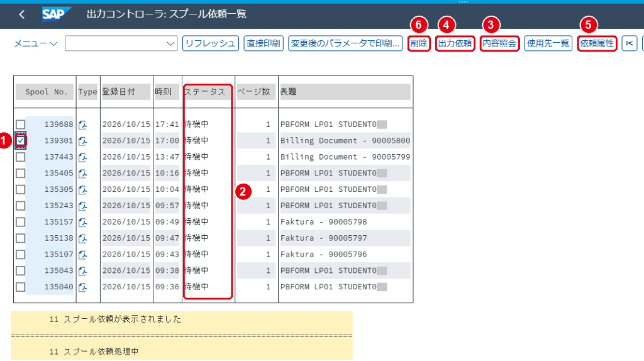Click the Spool No. column header
The height and width of the screenshot is (361, 644).
[x=45, y=92]
